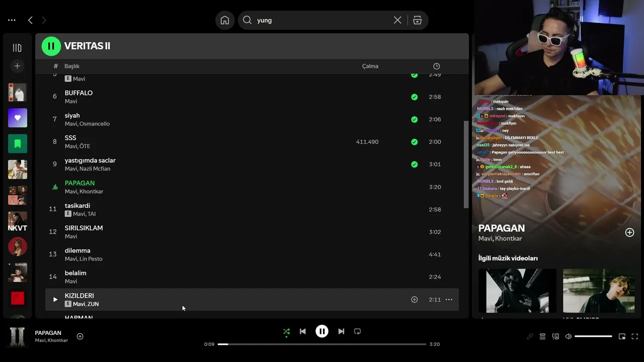Screen dimensions: 644x362
Task: Toggle the saved checkmark for siyah
Action: (x=414, y=120)
